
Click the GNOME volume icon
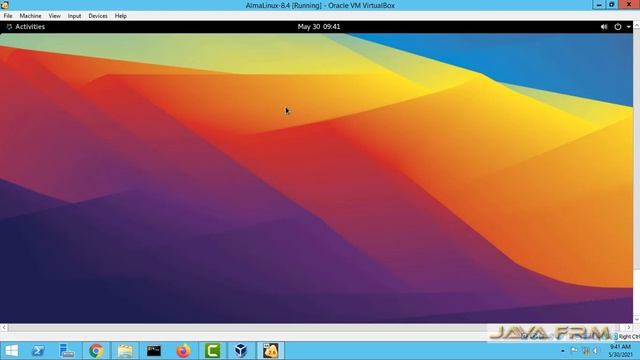[x=604, y=27]
